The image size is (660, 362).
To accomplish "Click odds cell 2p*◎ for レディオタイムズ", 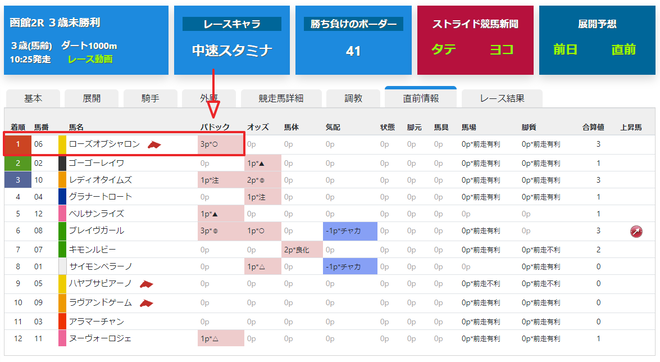I will tap(263, 180).
